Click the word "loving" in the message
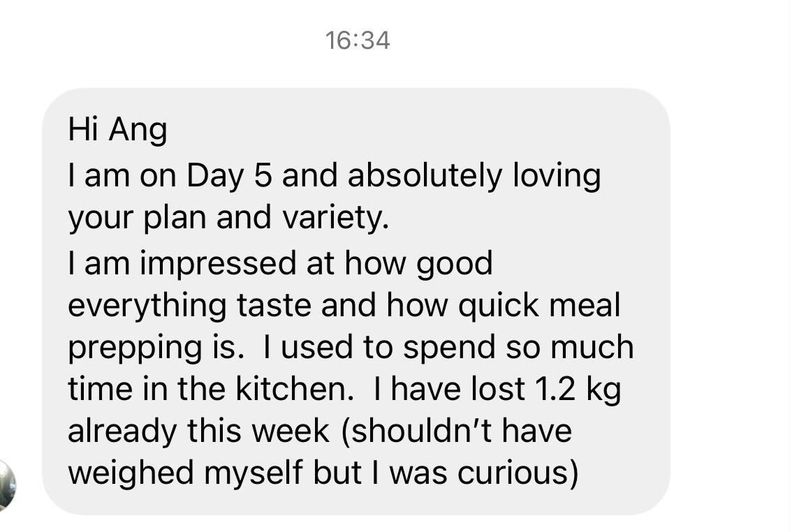Screen dimensions: 792x532 point(557,175)
